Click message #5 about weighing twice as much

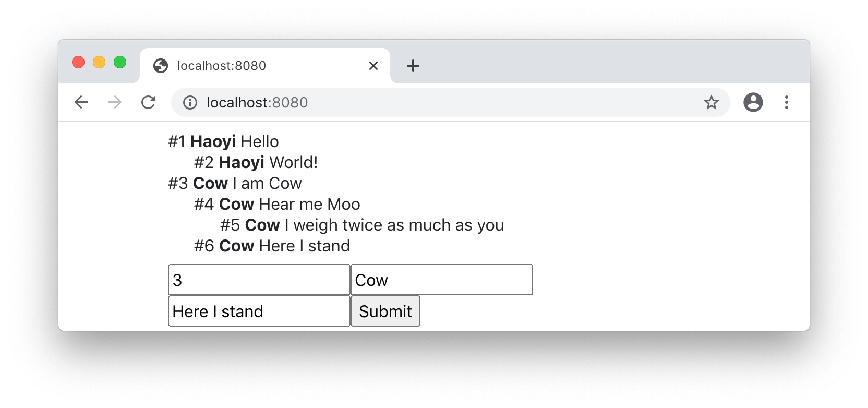pos(362,225)
